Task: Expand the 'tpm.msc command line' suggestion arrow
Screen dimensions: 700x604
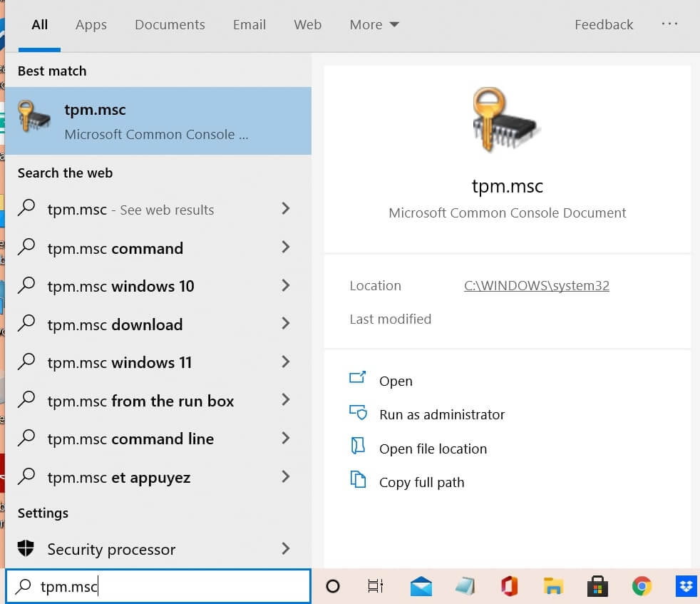Action: coord(286,439)
